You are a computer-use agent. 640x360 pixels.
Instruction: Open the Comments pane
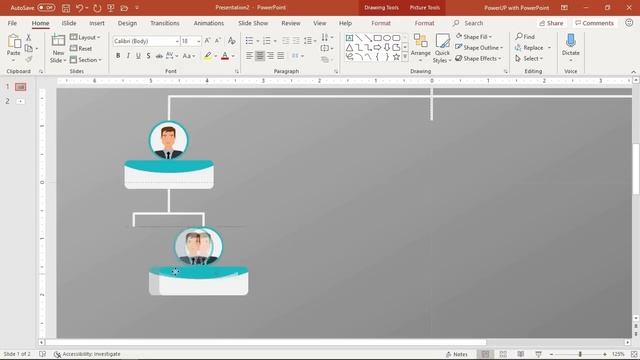click(594, 23)
